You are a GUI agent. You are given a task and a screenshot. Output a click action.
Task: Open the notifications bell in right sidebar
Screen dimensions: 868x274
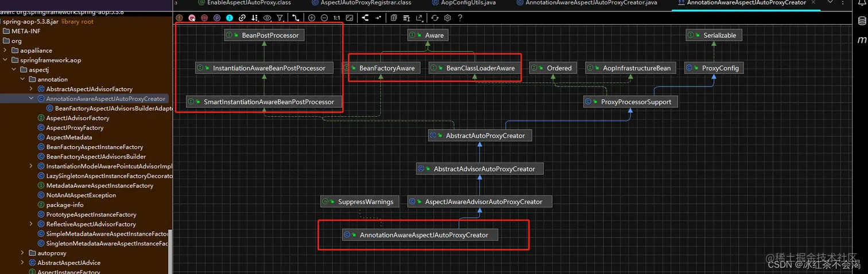pos(862,3)
